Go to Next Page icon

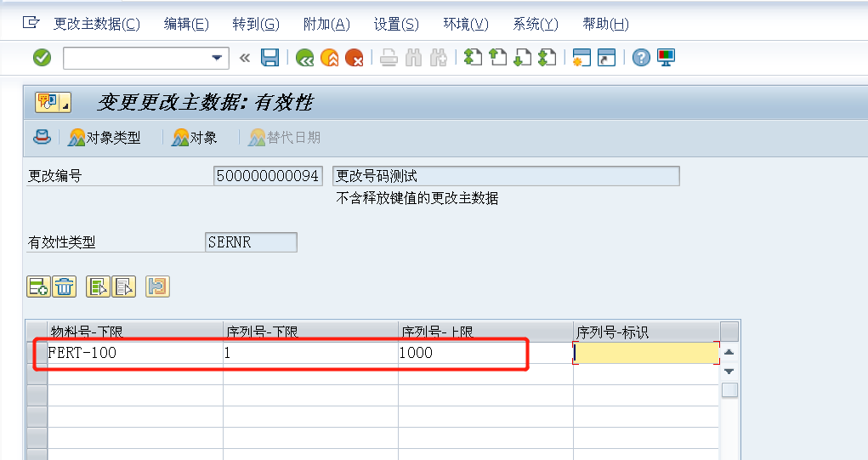pyautogui.click(x=523, y=58)
